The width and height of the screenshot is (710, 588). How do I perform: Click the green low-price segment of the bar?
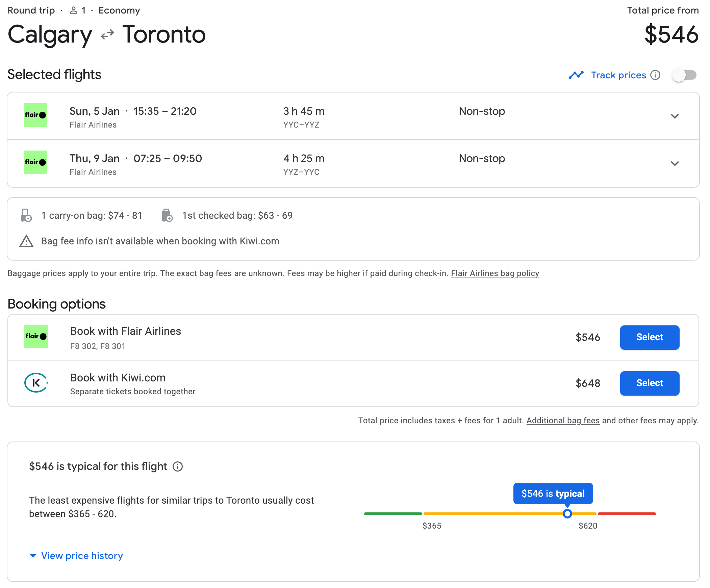coord(393,514)
